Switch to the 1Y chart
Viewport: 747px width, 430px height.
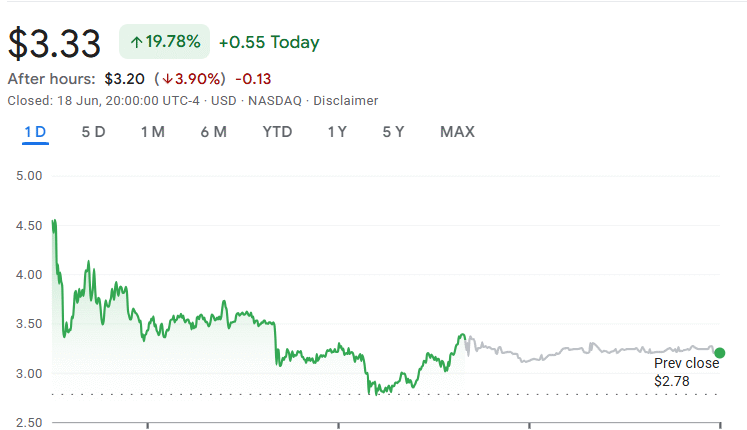[x=337, y=132]
